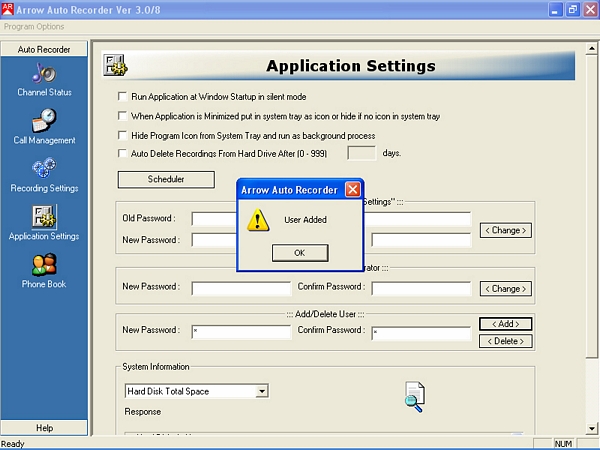Open the Help sidebar tab
This screenshot has height=450, width=600.
coord(44,428)
